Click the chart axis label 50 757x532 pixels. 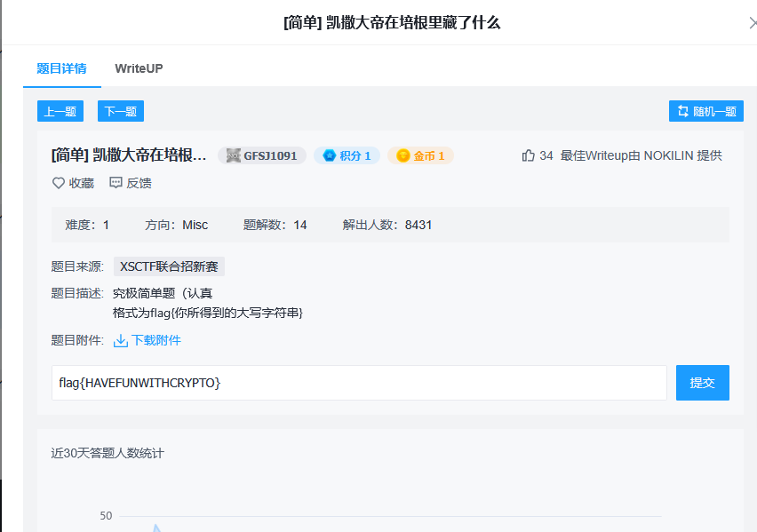[106, 516]
